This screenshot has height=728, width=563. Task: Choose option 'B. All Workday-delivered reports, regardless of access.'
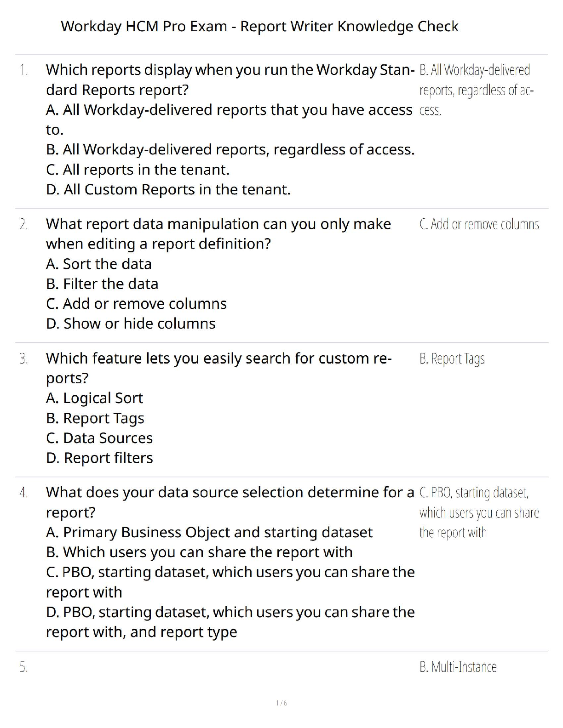230,149
